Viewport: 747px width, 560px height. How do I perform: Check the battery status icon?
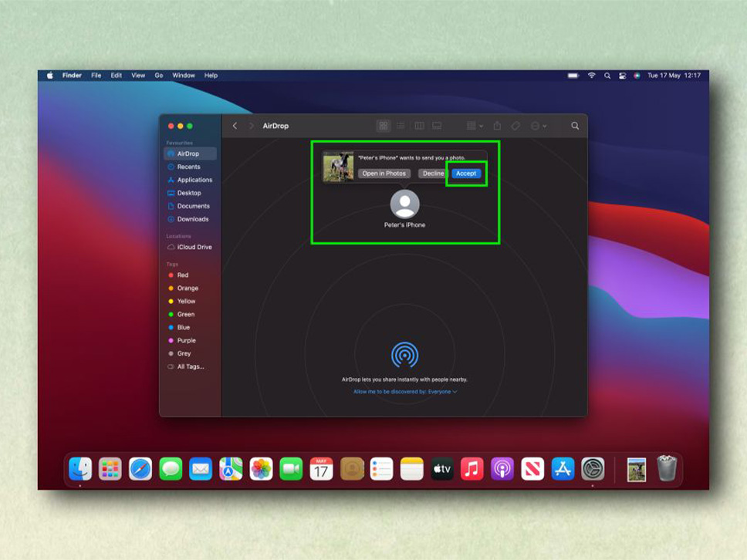click(x=573, y=76)
